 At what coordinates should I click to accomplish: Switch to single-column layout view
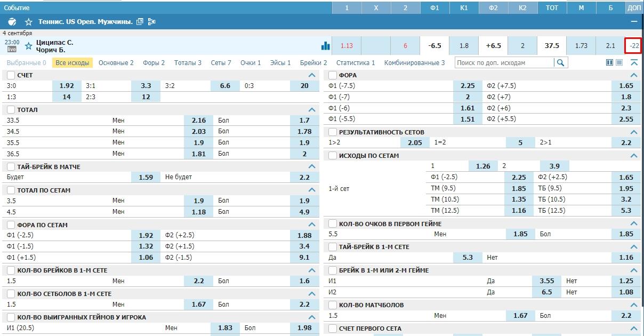619,62
